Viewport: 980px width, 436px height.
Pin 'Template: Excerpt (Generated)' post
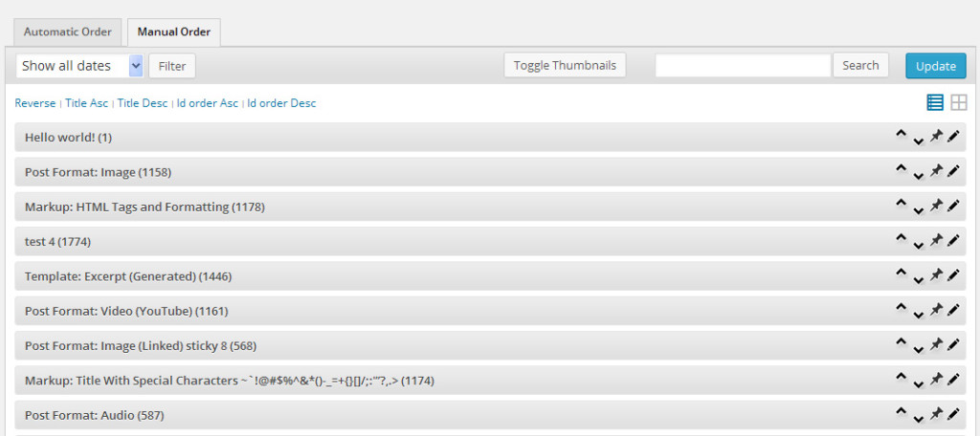click(936, 274)
